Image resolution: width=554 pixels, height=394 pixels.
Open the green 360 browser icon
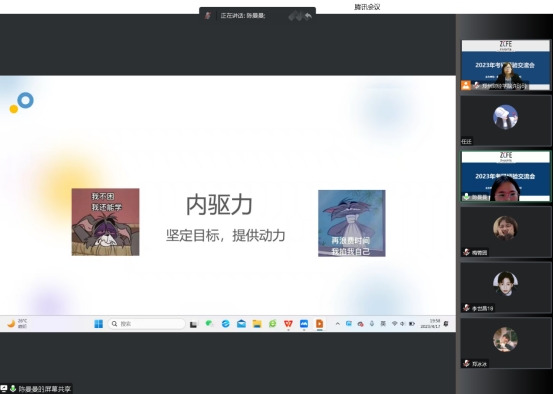click(273, 324)
